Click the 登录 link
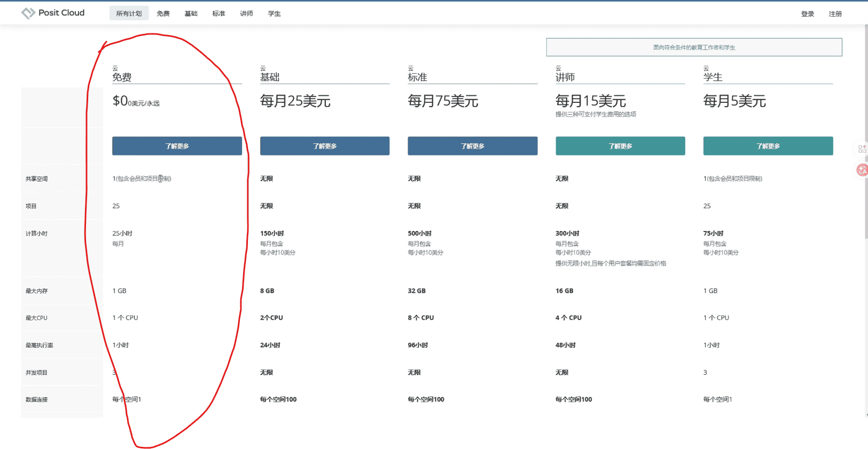868x449 pixels. [808, 14]
